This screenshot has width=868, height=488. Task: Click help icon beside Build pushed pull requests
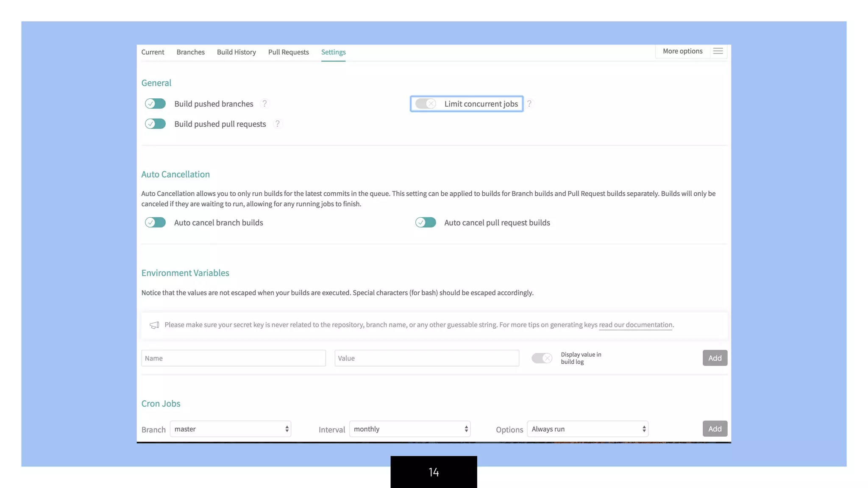pyautogui.click(x=278, y=124)
